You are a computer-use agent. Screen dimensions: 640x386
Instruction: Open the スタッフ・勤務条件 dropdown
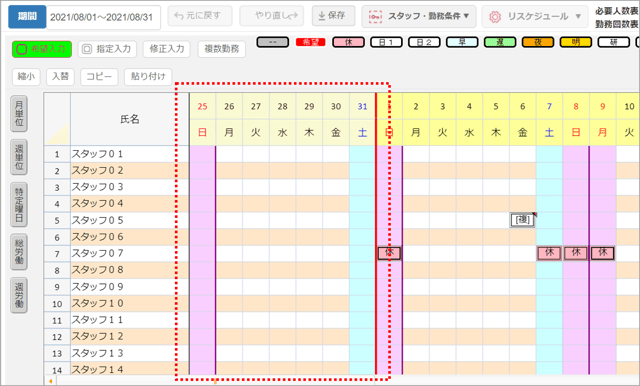419,16
